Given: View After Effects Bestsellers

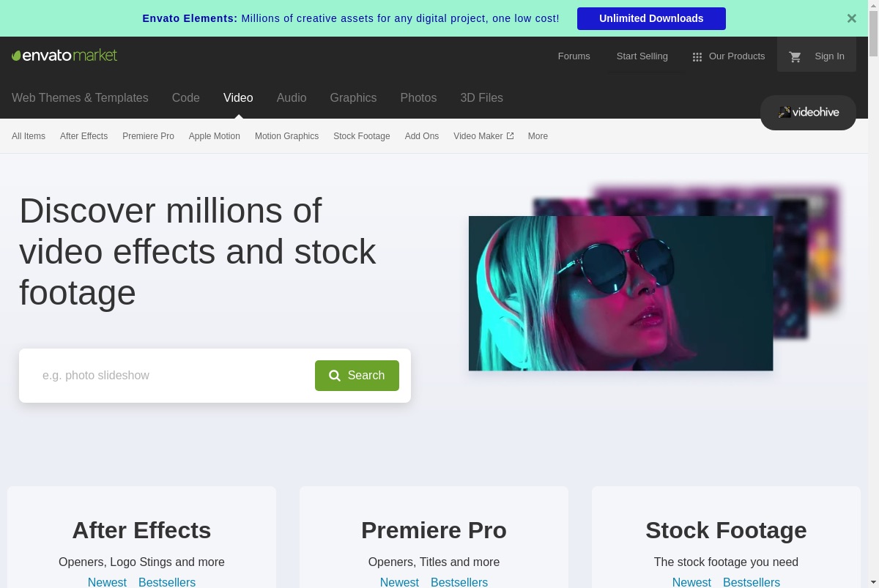Looking at the screenshot, I should tap(167, 581).
